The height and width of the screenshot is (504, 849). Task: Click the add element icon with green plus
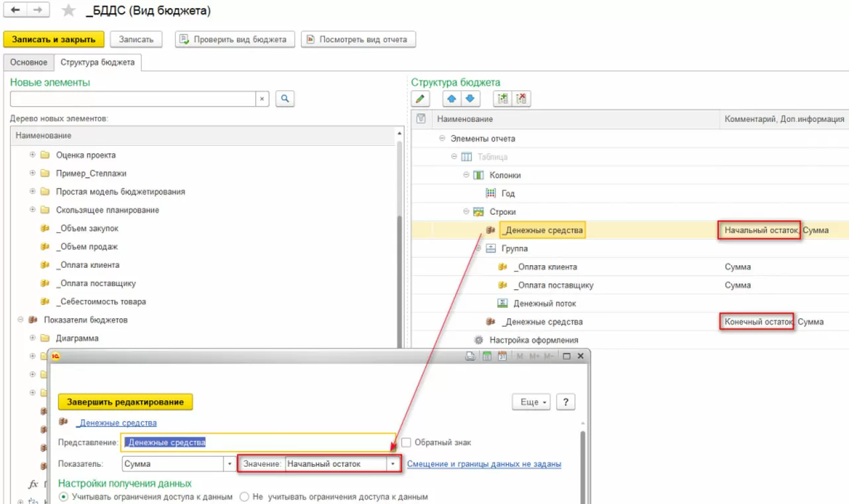[x=503, y=99]
